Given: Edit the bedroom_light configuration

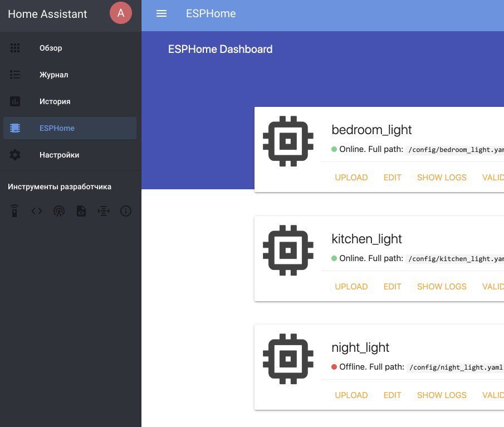Looking at the screenshot, I should (x=393, y=178).
